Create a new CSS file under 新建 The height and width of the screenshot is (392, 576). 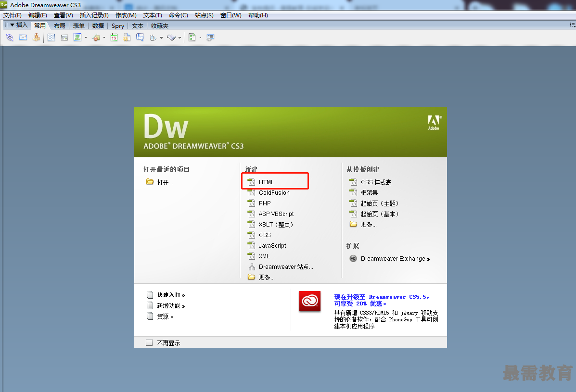(265, 235)
